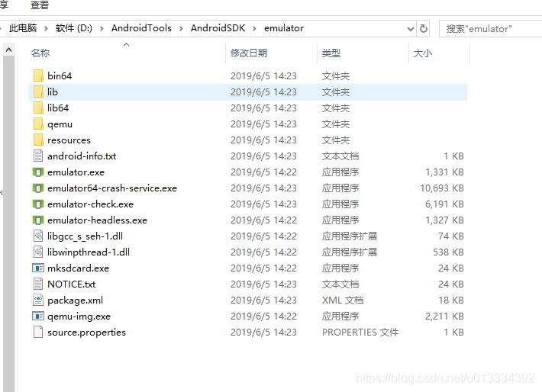Click the XML 文档 type cell

[343, 300]
